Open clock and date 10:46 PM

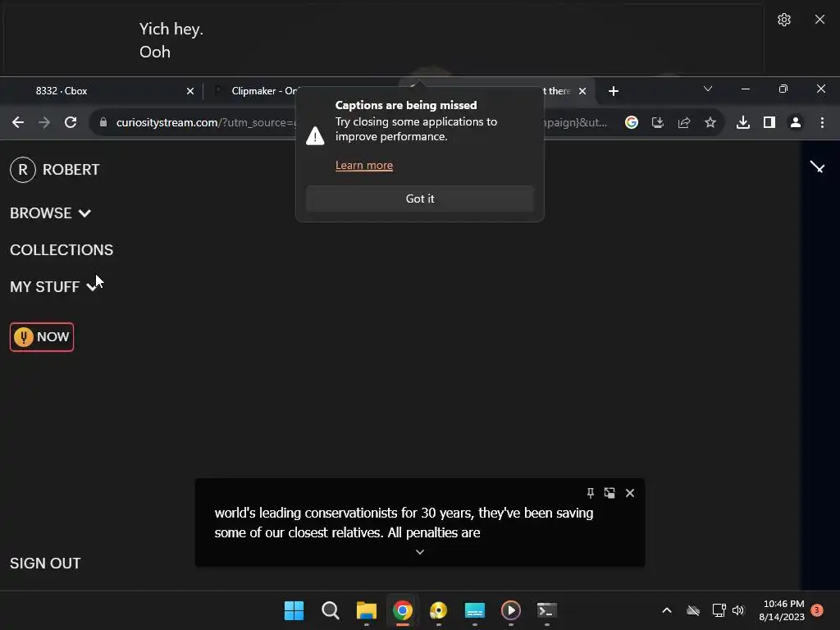pyautogui.click(x=782, y=610)
